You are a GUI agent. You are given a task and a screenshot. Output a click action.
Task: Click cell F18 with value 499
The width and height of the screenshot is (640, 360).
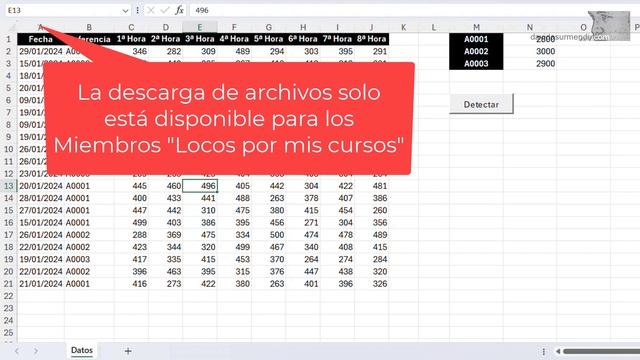coord(234,247)
